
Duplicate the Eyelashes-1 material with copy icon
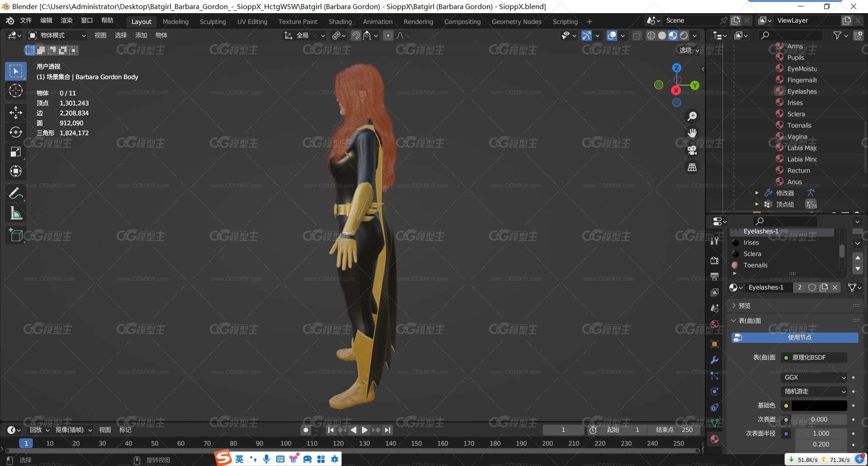click(824, 288)
